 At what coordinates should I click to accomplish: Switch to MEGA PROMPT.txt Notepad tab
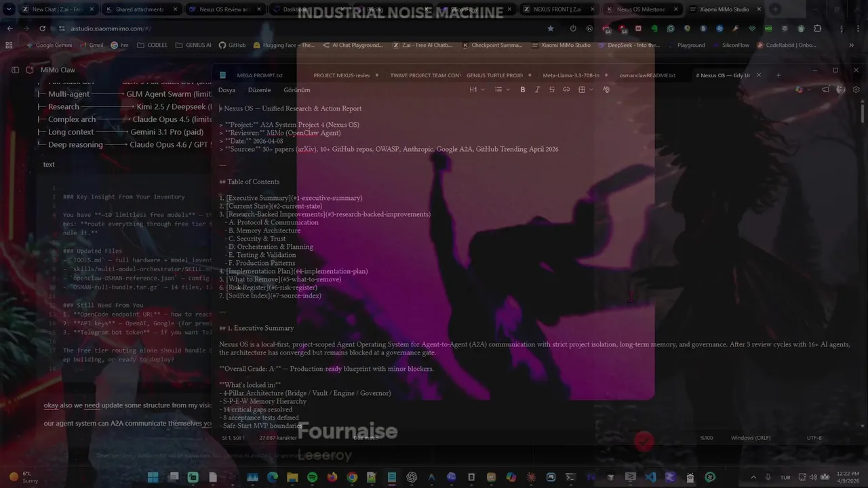tap(260, 75)
